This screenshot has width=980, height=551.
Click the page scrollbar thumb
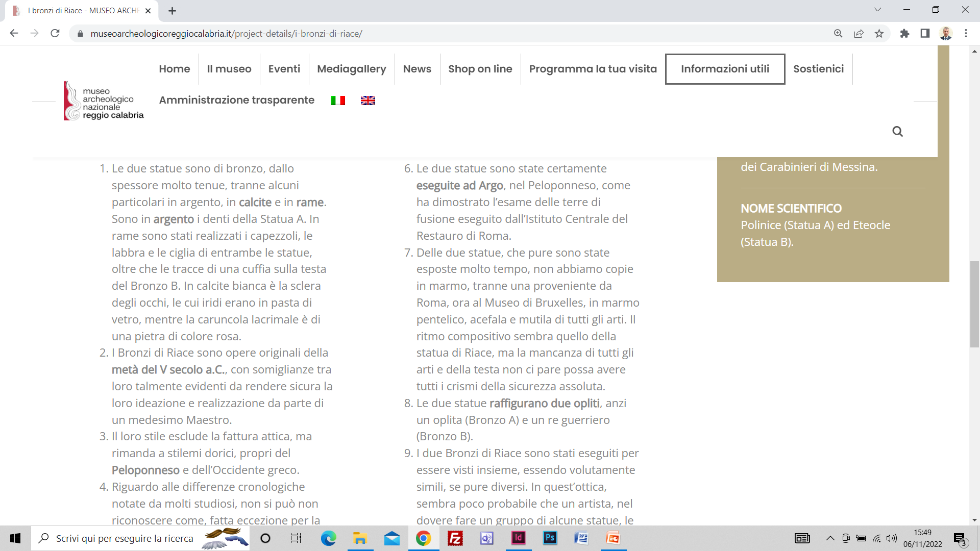(x=974, y=304)
